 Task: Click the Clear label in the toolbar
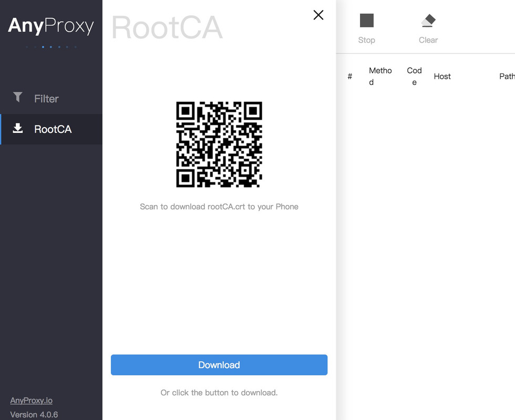pos(428,40)
